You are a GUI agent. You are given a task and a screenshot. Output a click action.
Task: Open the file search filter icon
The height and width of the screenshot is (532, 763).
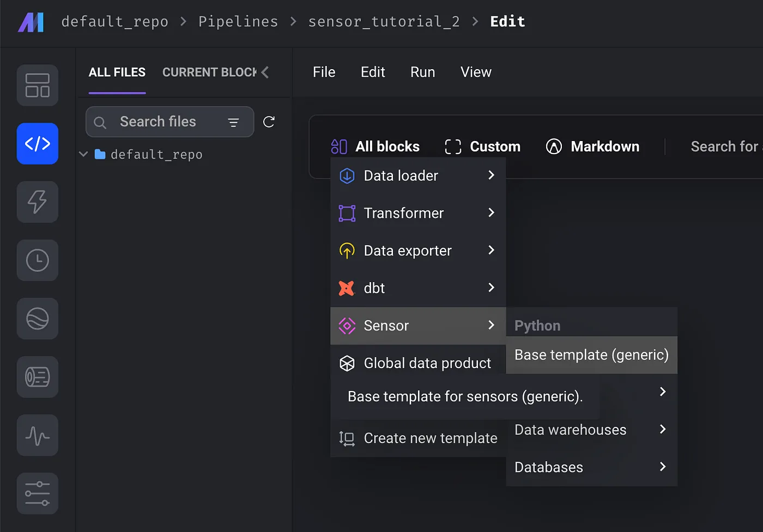[233, 123]
